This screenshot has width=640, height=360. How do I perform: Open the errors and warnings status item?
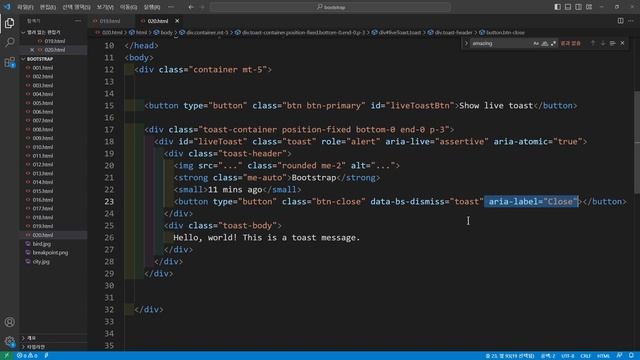[x=27, y=356]
